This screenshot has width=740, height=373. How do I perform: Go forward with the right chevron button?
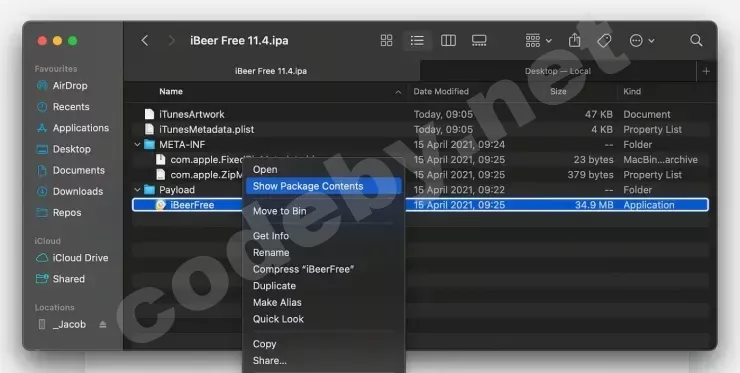click(x=171, y=41)
